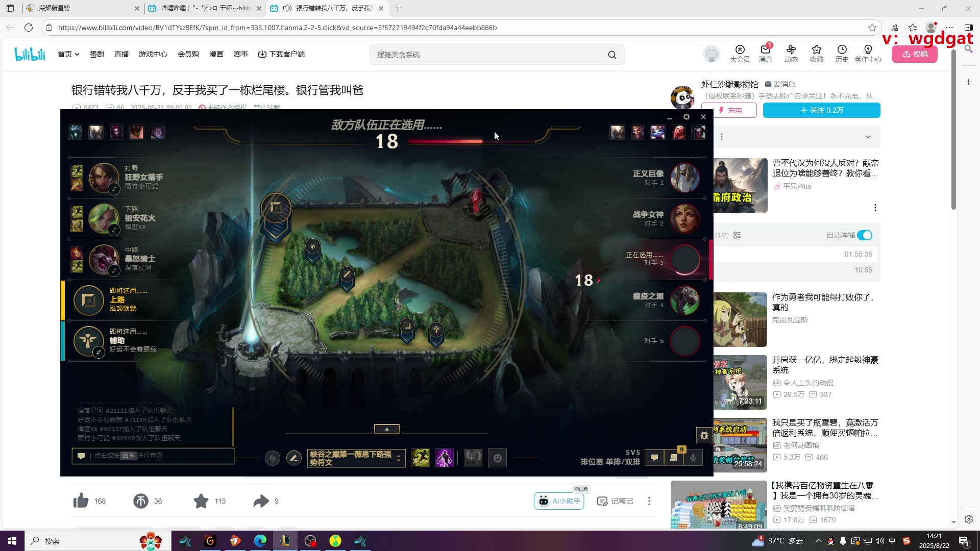Expand the bench arrow above rune bar

(387, 429)
